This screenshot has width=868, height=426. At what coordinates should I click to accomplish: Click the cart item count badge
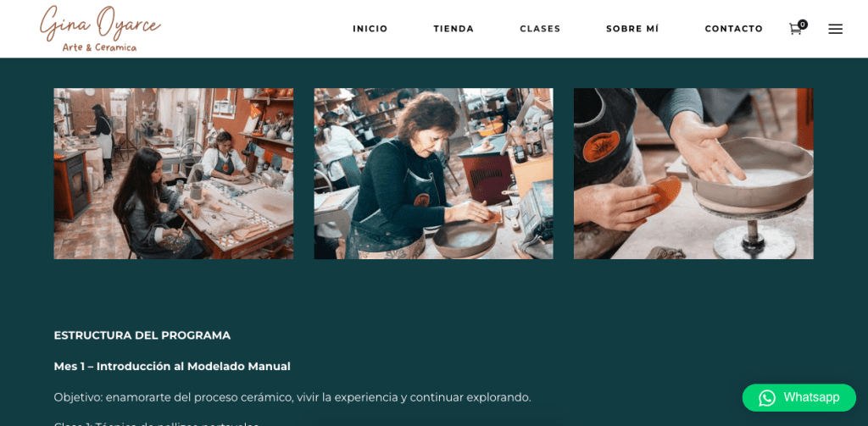pos(803,25)
